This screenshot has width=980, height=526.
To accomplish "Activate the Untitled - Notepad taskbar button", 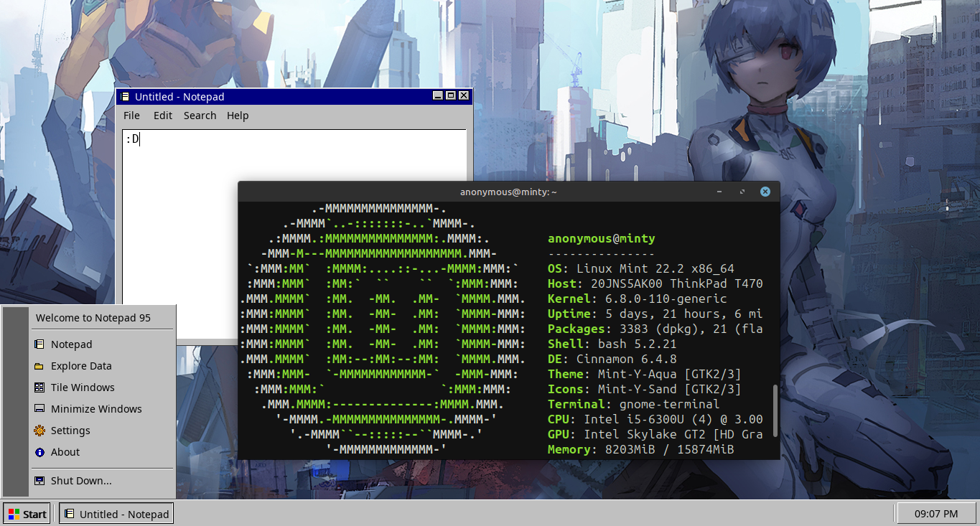I will pyautogui.click(x=116, y=514).
